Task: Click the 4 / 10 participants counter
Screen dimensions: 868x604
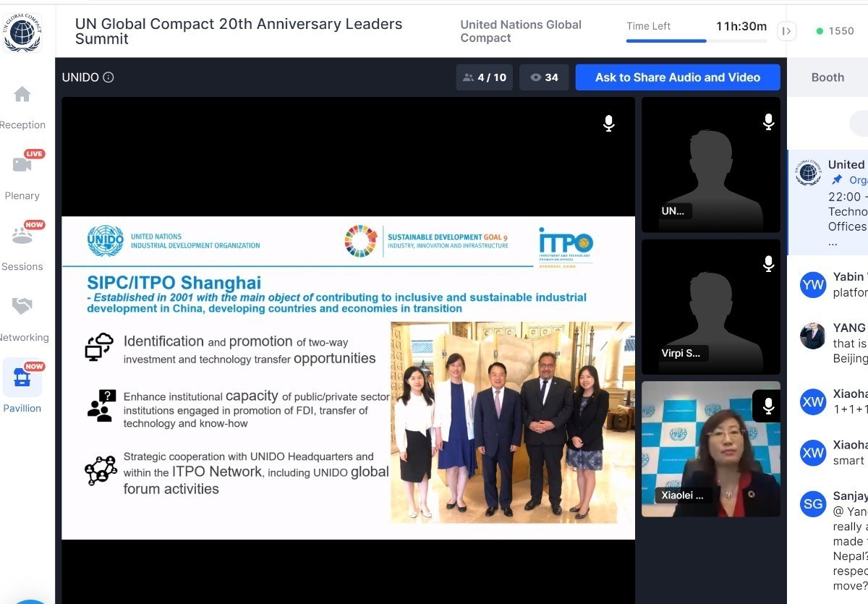Action: 484,77
